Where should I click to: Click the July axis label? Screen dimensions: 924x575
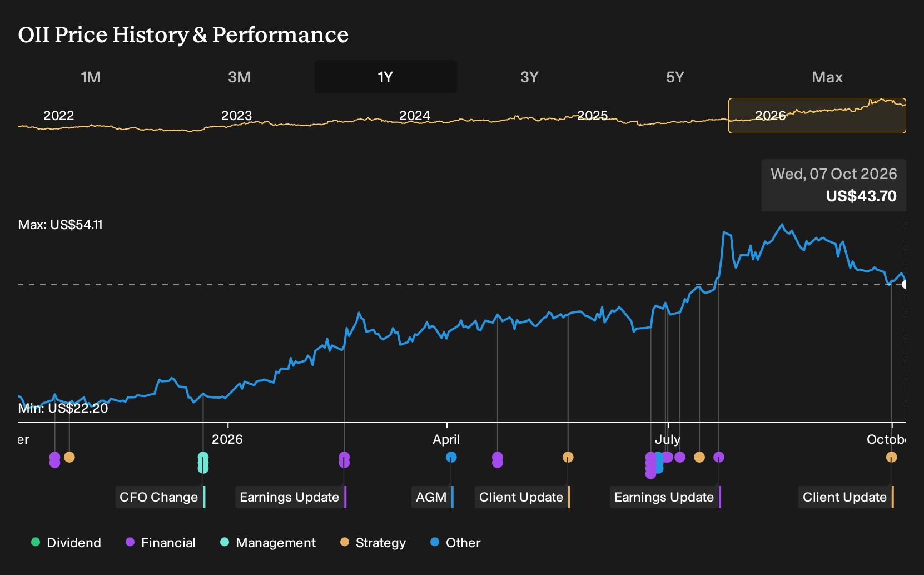(668, 439)
